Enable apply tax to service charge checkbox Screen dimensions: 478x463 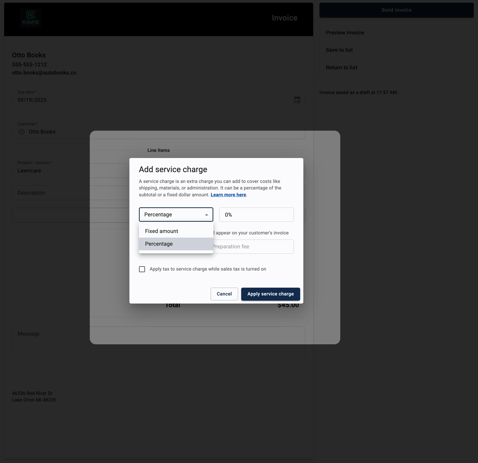(142, 269)
